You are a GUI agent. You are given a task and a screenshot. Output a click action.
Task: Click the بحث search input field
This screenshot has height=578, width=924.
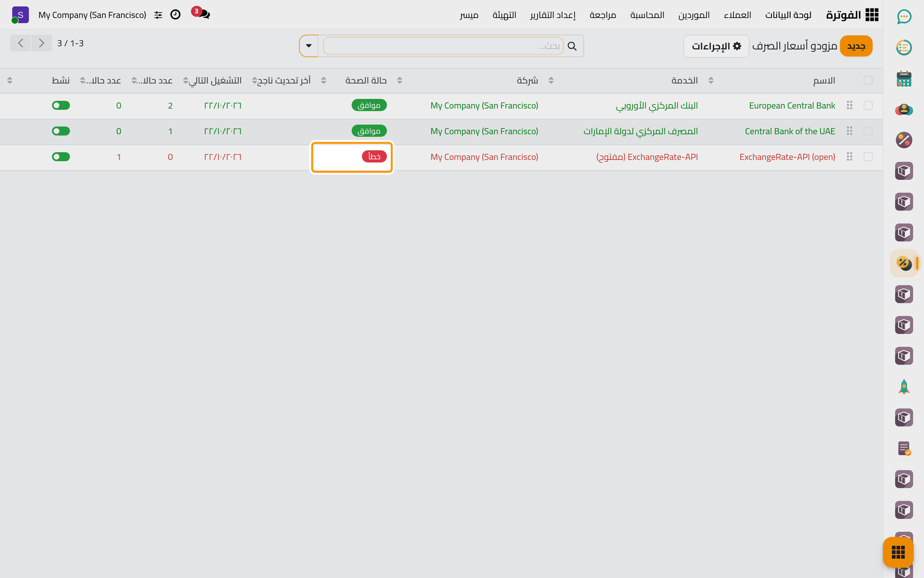point(443,46)
